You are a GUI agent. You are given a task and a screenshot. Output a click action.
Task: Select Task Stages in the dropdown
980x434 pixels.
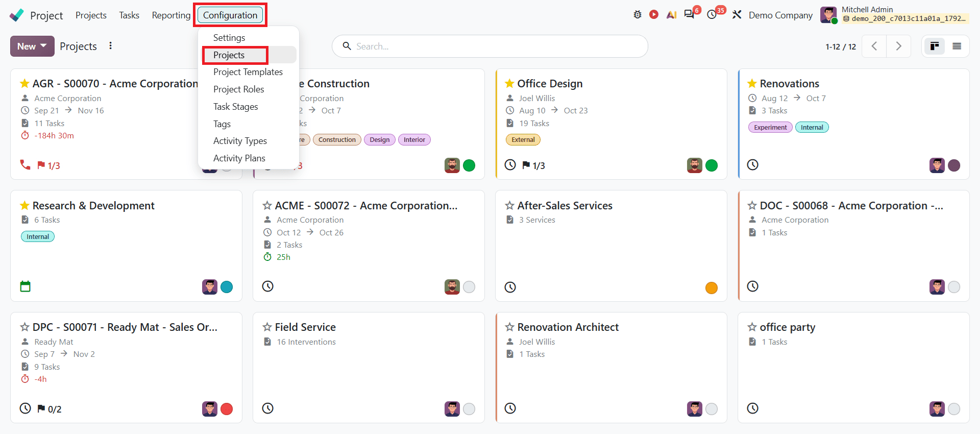coord(236,107)
